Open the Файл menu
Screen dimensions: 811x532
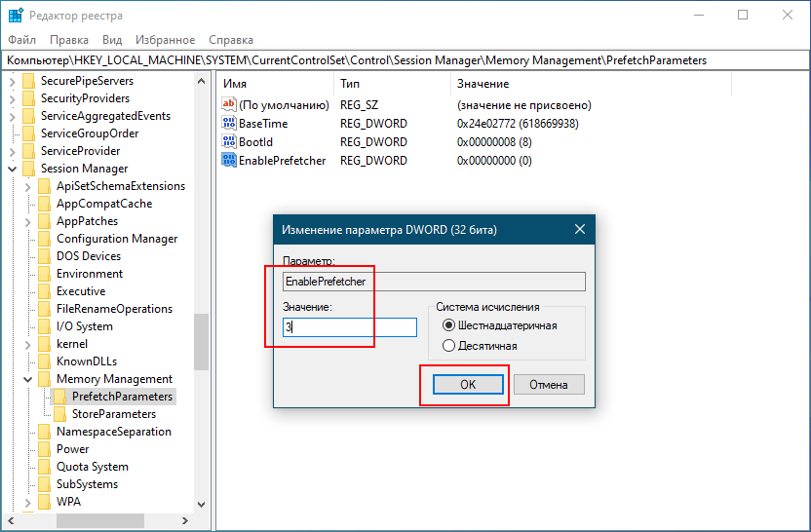coord(21,40)
